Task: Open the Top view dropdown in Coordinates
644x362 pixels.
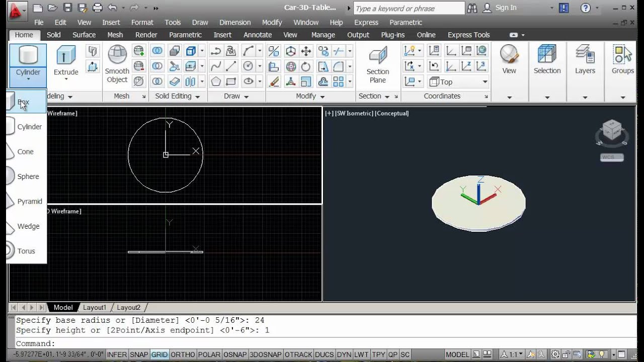Action: point(458,81)
